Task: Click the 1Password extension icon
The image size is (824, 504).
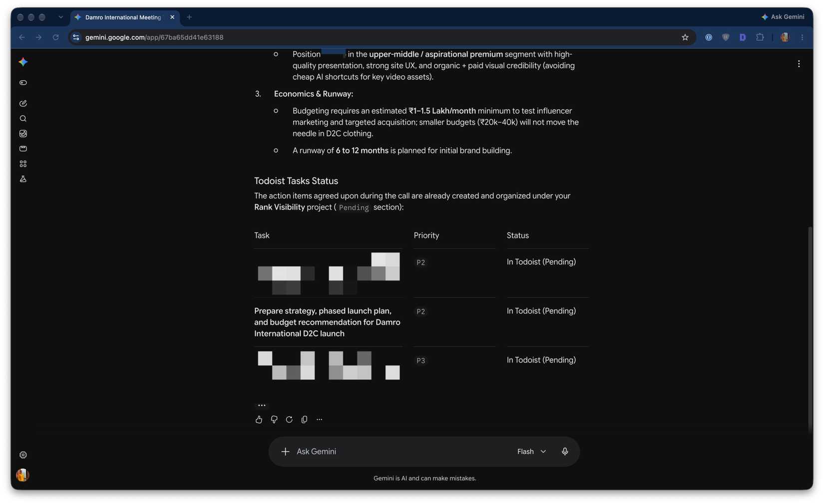Action: click(x=709, y=37)
